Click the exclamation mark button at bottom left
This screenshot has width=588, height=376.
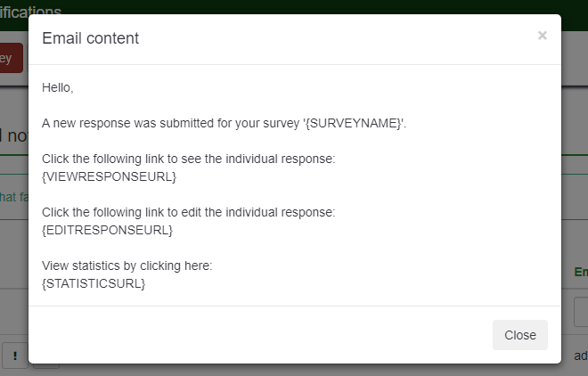(14, 354)
